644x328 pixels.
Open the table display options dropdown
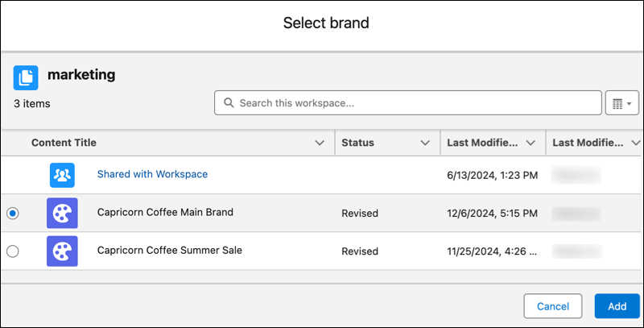pos(621,103)
